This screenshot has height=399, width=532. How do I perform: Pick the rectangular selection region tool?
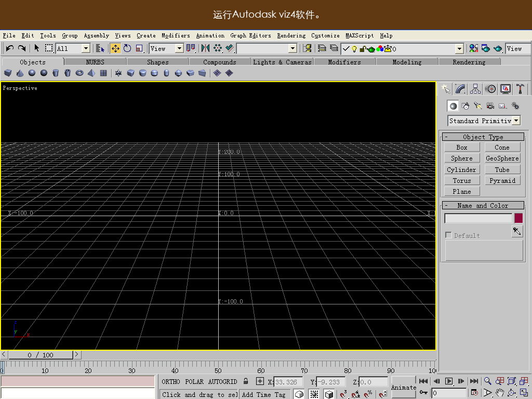point(49,48)
